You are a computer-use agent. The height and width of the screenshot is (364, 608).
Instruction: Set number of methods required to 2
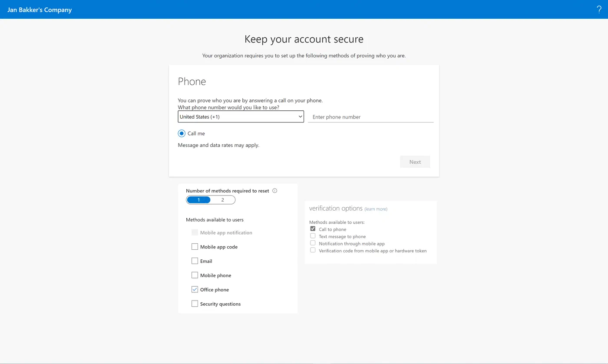(223, 200)
